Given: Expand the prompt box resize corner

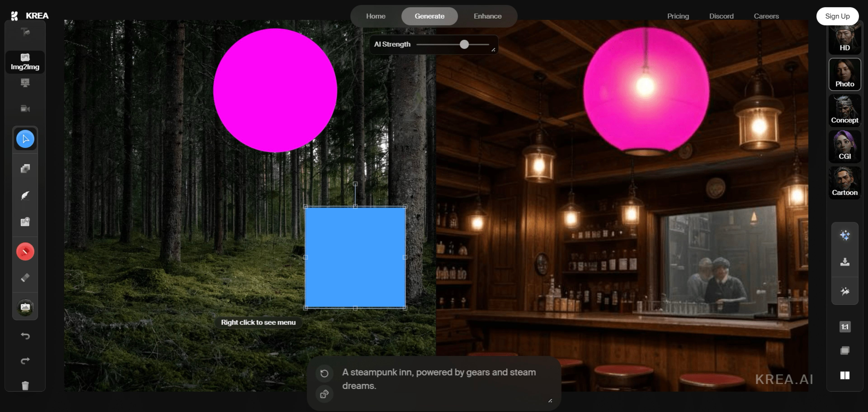Looking at the screenshot, I should click(x=550, y=400).
